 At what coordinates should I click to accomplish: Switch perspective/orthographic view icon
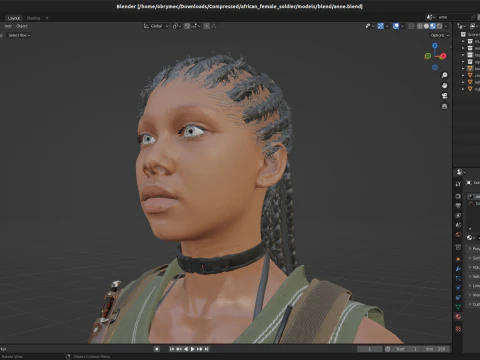444,106
